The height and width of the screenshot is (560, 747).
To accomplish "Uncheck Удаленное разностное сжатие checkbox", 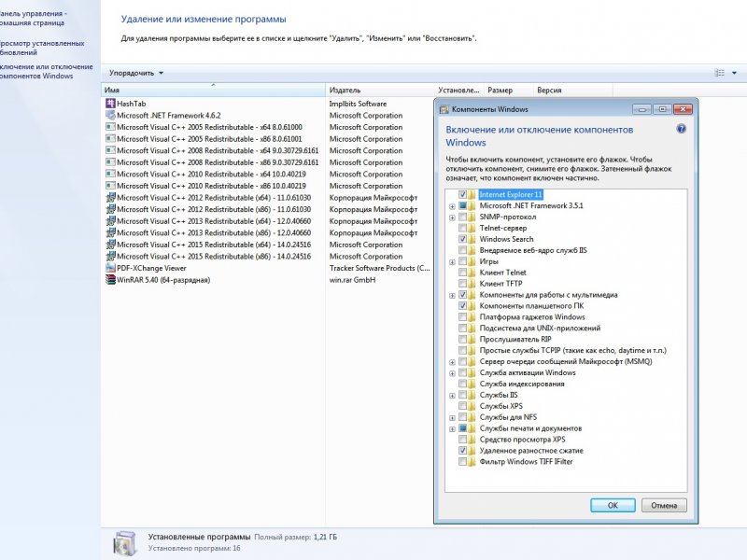I will coord(462,451).
